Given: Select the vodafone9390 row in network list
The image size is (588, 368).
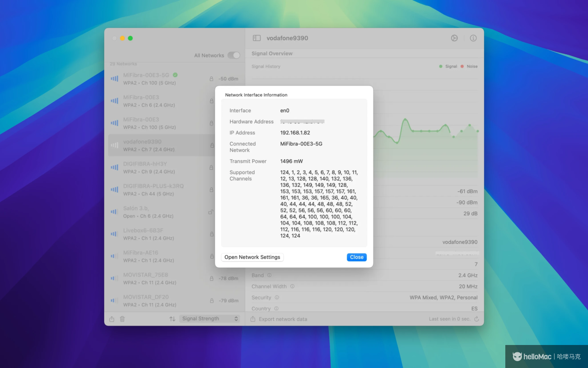Looking at the screenshot, I should [175, 145].
